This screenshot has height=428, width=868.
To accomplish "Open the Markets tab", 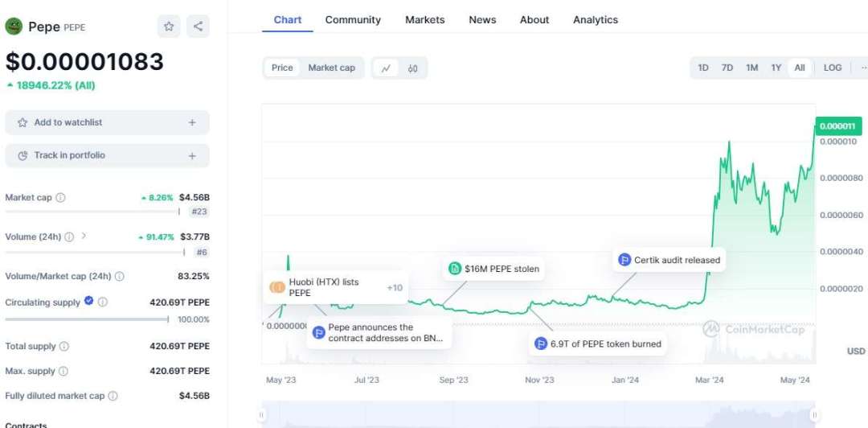I will 424,19.
